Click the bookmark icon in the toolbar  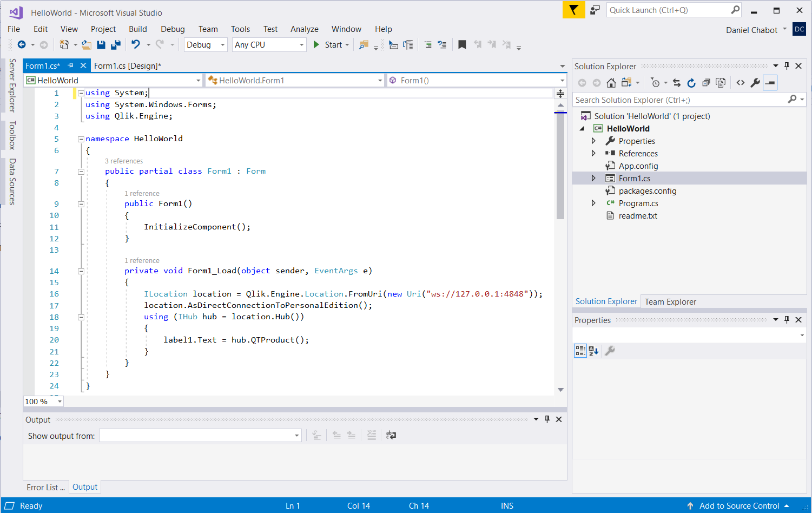click(462, 45)
